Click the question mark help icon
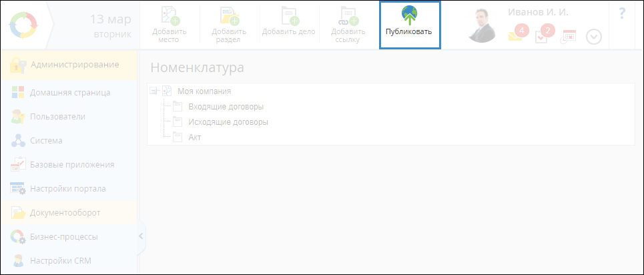The height and width of the screenshot is (275, 644). [622, 13]
